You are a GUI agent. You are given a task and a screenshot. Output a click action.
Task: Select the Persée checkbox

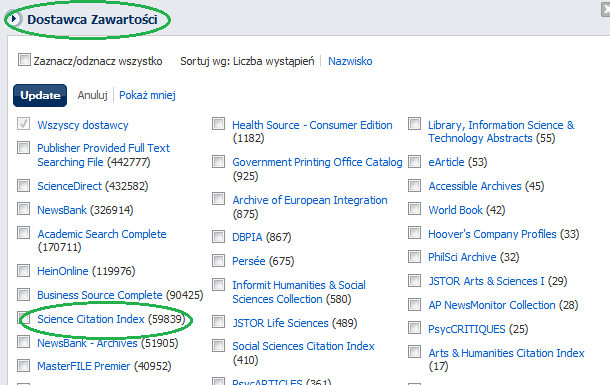click(219, 260)
